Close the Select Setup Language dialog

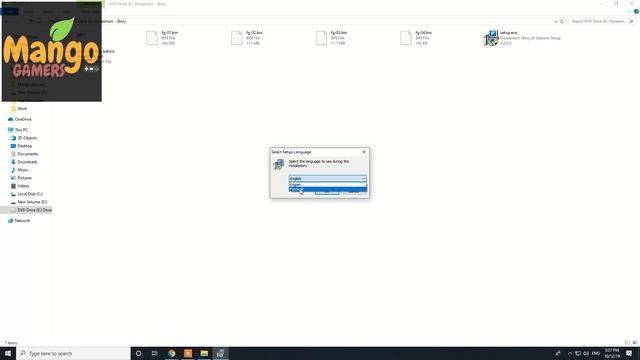pos(364,152)
